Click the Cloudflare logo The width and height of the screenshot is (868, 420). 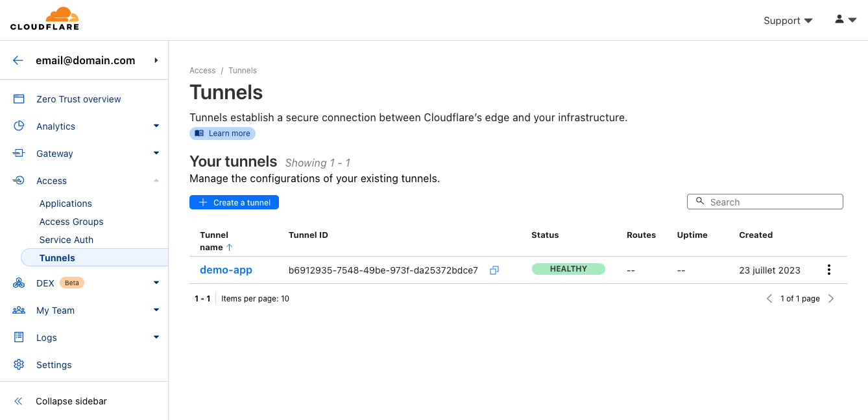pyautogui.click(x=45, y=19)
